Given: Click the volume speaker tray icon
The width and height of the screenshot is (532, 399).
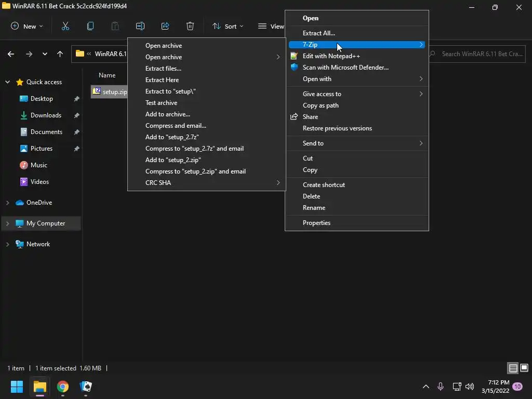Looking at the screenshot, I should click(470, 387).
